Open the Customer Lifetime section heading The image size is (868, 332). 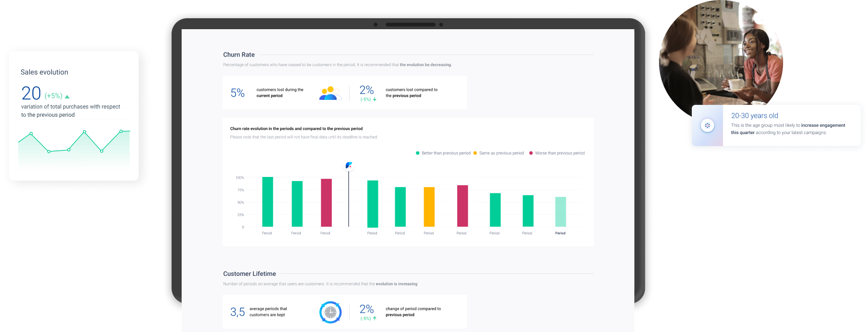point(249,274)
